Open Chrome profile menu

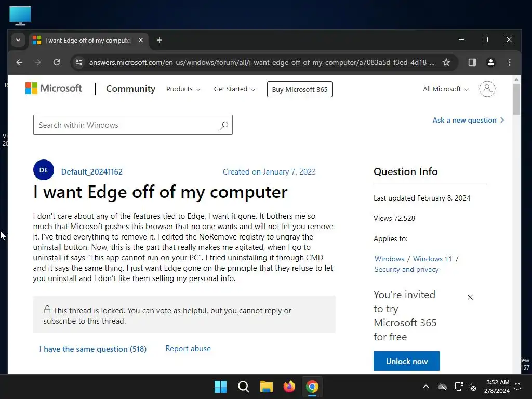(490, 62)
